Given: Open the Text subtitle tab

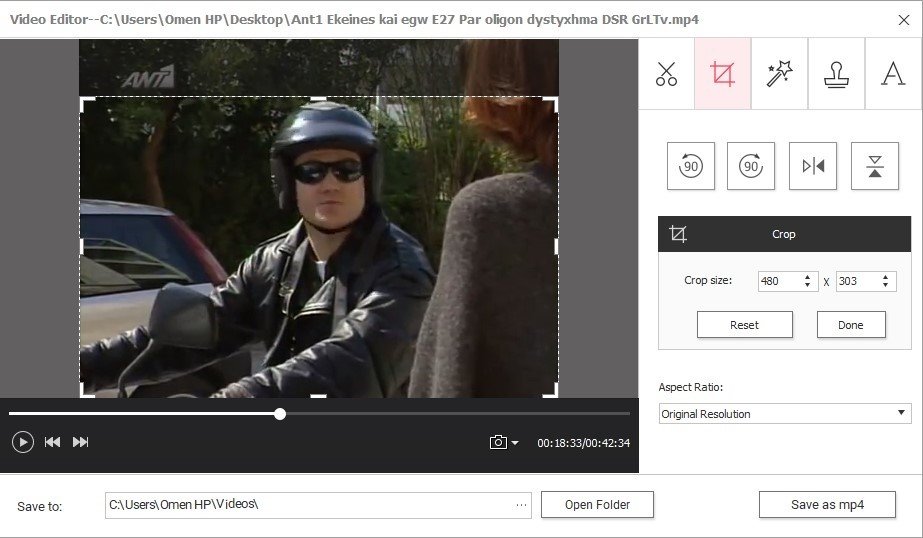Looking at the screenshot, I should click(892, 74).
